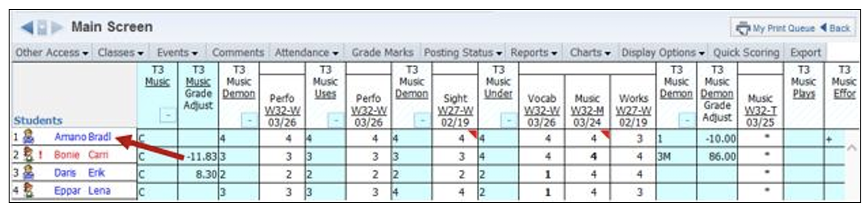Click the red exclamation alert for Bonie

(x=41, y=155)
